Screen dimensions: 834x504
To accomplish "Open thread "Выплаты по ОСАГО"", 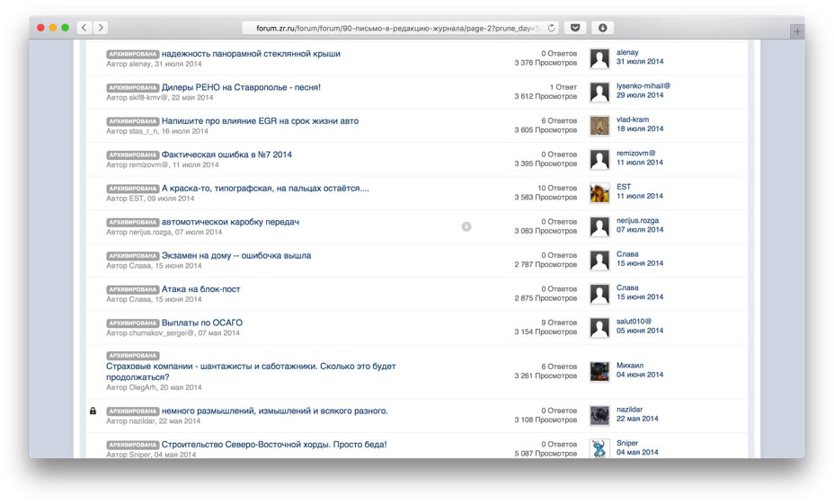I will click(202, 323).
